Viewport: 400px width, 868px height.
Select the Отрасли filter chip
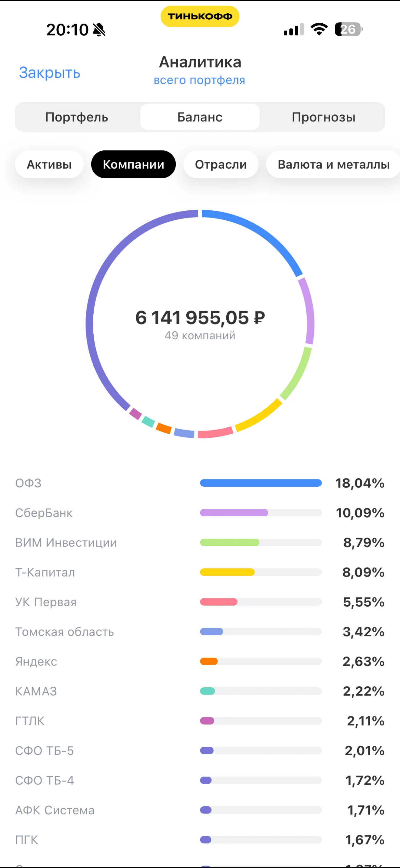(221, 164)
